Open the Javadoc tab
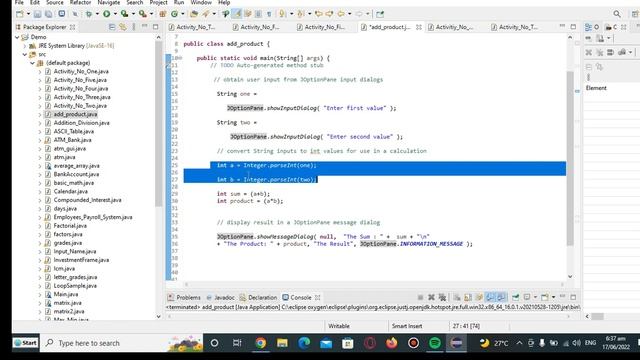 click(220, 298)
